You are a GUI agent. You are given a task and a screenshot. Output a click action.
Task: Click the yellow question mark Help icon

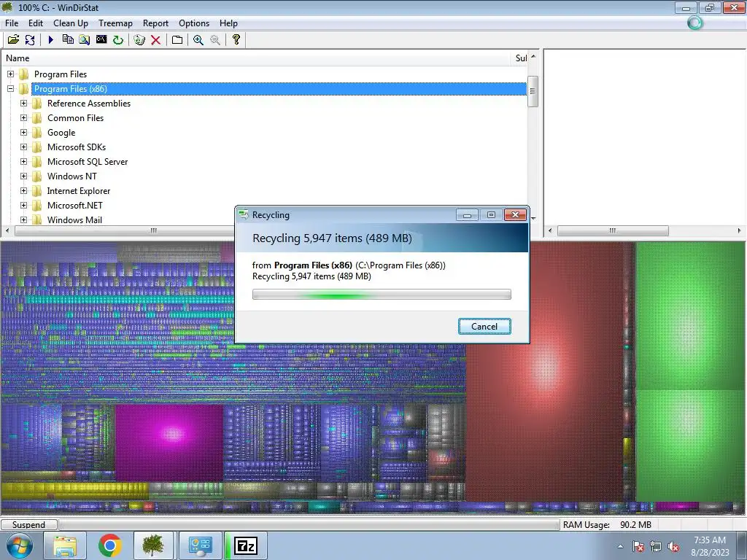coord(236,39)
